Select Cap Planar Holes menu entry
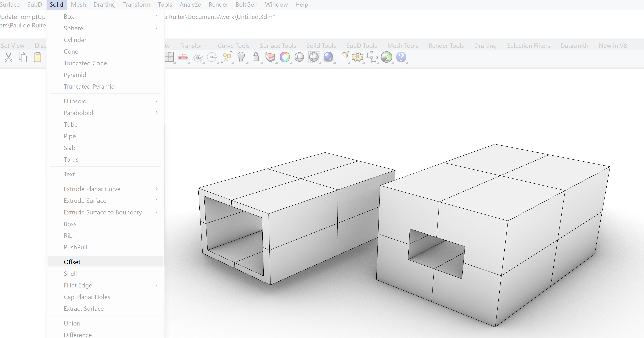Image resolution: width=644 pixels, height=338 pixels. coord(87,297)
